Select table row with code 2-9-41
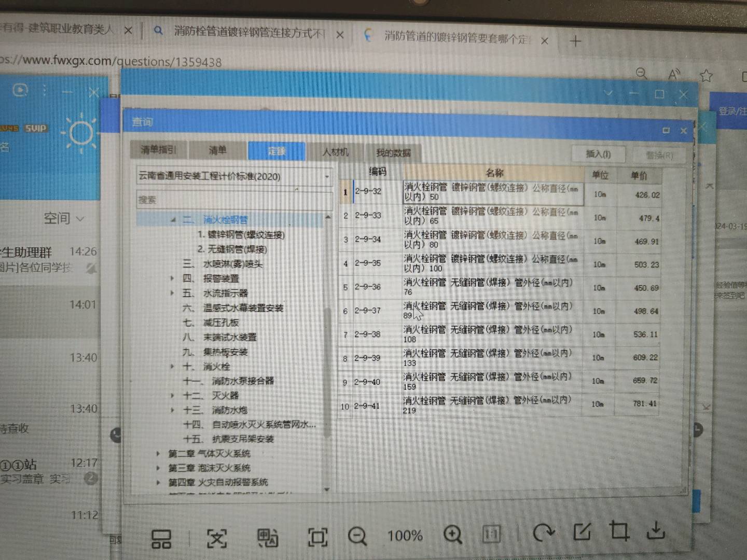 click(499, 405)
